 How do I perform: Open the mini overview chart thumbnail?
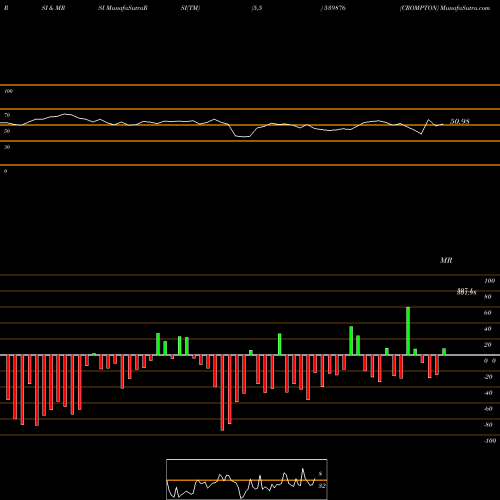coord(247,479)
